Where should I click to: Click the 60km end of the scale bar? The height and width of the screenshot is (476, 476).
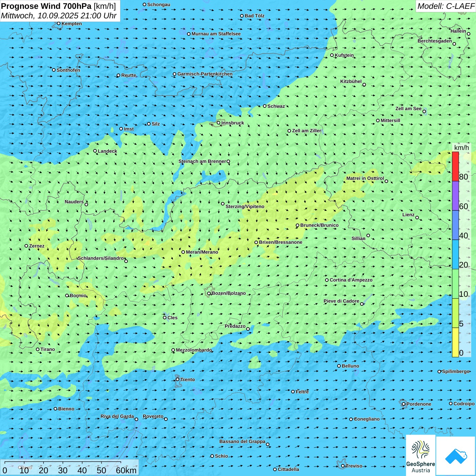(x=126, y=470)
